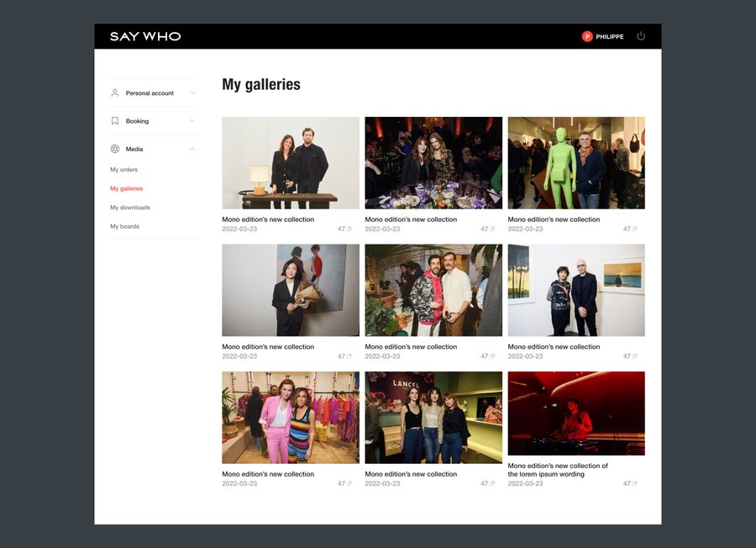Click photo count icon under green mannequin gallery

click(x=634, y=229)
